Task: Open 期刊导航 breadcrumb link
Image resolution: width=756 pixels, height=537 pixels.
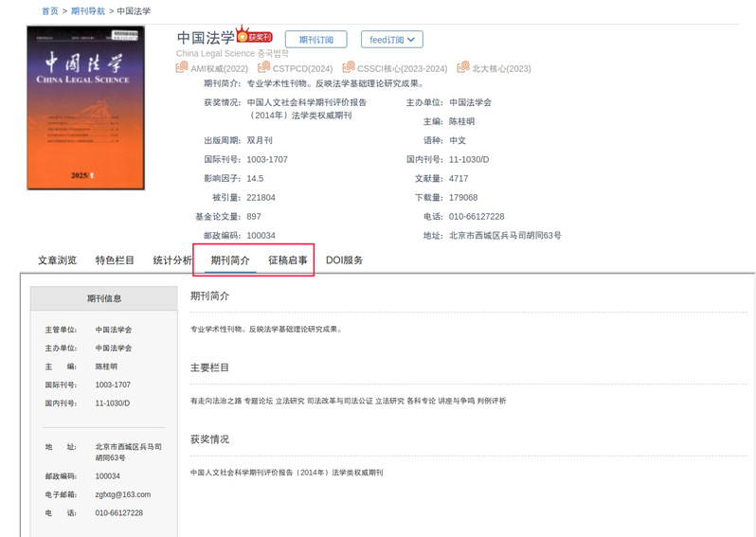Action: (88, 10)
